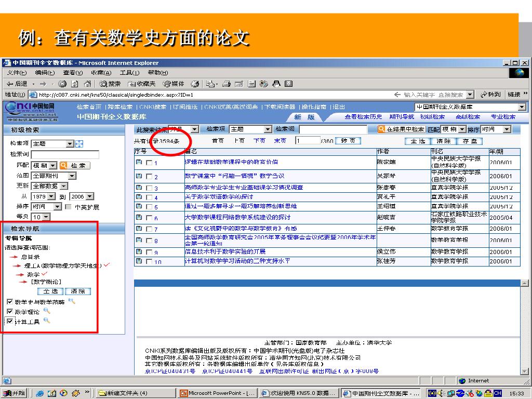Click the magnifier icon next to 计算工具

47,321
